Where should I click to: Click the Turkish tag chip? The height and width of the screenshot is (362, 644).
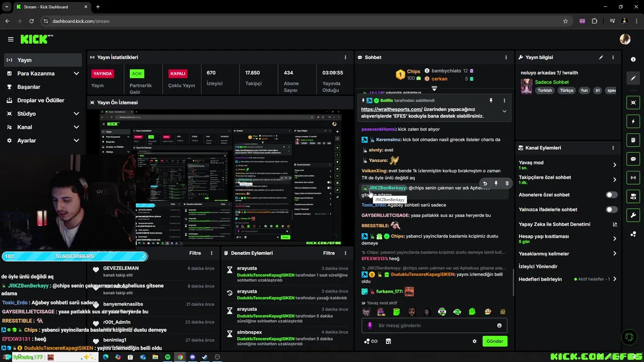544,90
